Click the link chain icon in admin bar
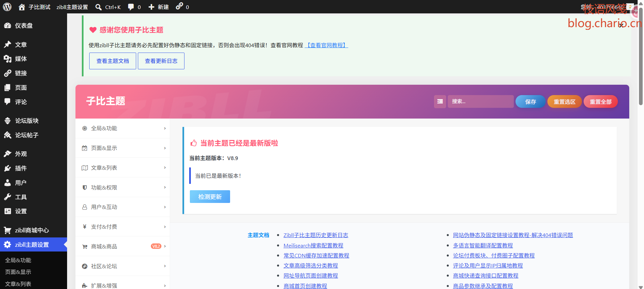644x289 pixels. coord(179,6)
